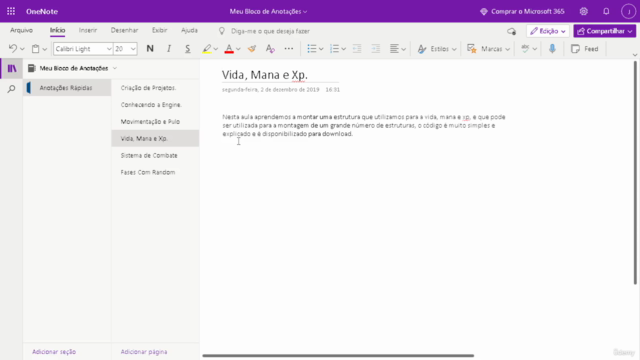The height and width of the screenshot is (360, 640).
Task: Click the page title Vida, Mana e Xp.
Action: tap(264, 75)
